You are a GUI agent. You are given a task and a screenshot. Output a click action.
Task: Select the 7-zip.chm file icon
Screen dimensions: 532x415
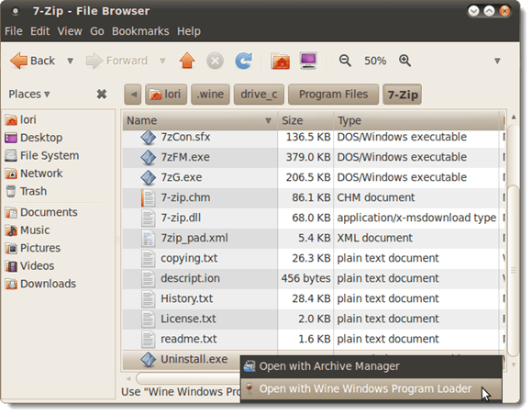click(149, 198)
